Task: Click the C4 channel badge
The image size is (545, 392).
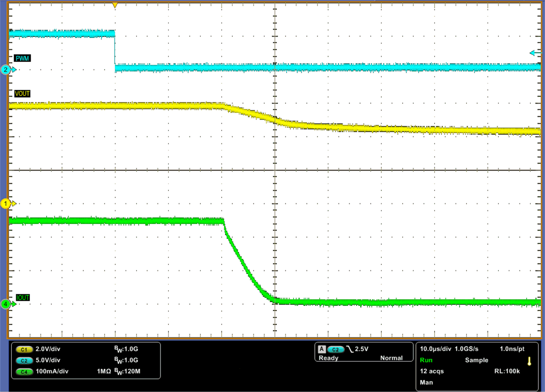Action: pyautogui.click(x=24, y=372)
